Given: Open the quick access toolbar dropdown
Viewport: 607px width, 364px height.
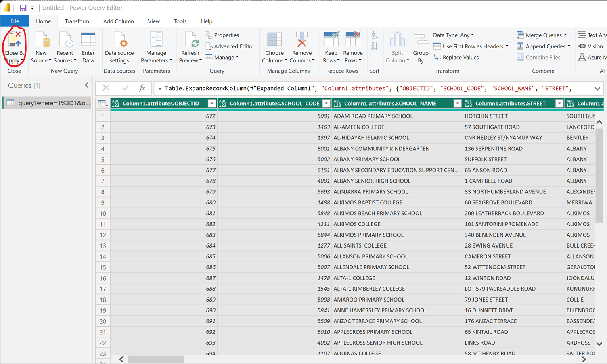Looking at the screenshot, I should point(32,8).
